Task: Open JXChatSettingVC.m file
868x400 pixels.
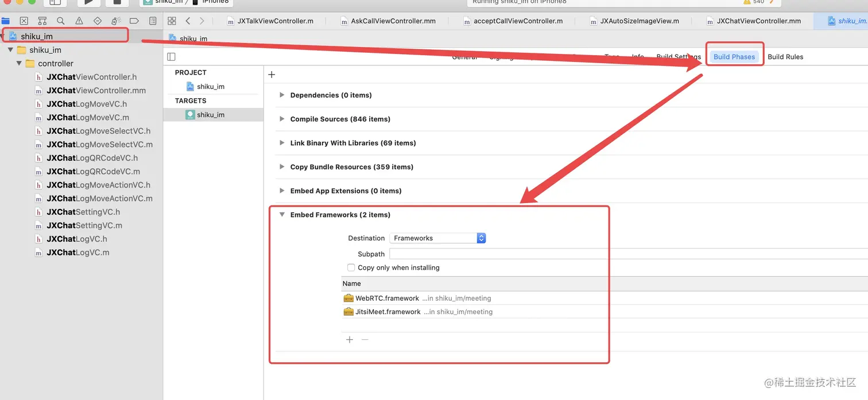Action: coord(84,226)
